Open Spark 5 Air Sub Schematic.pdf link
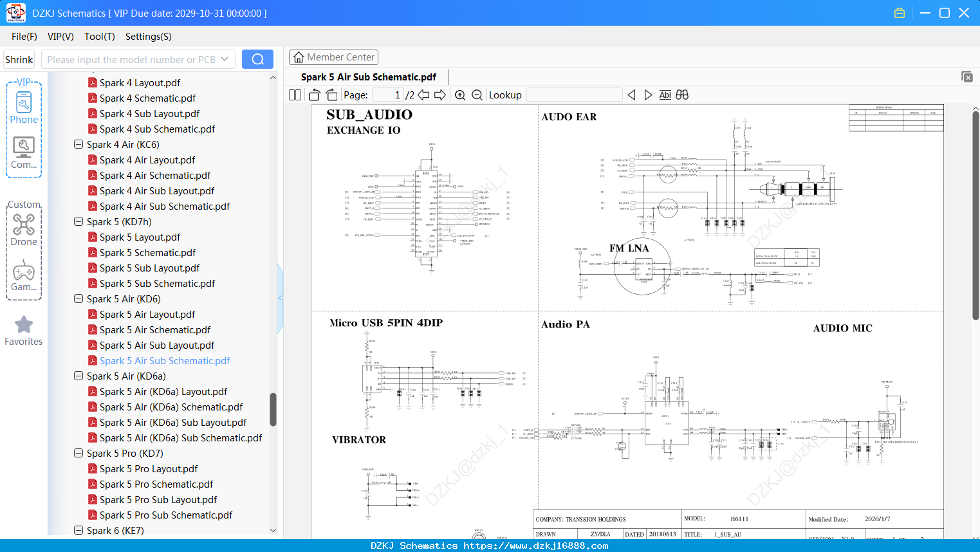This screenshot has width=980, height=552. click(165, 361)
